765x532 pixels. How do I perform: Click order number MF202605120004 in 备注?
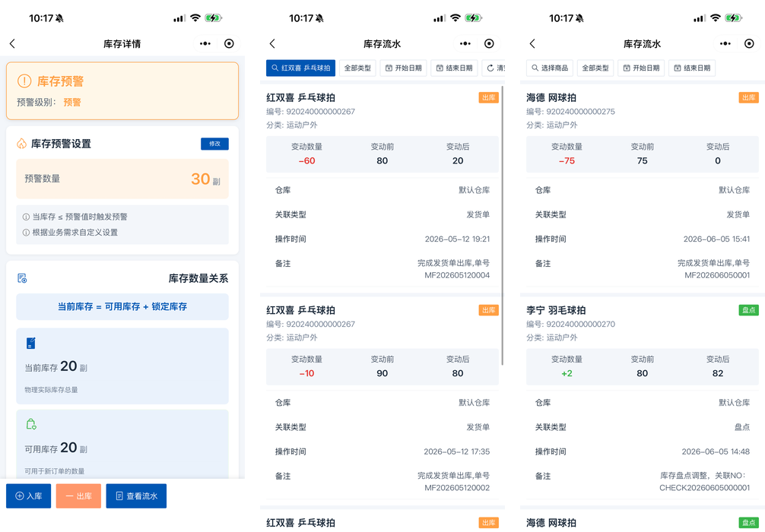point(457,276)
